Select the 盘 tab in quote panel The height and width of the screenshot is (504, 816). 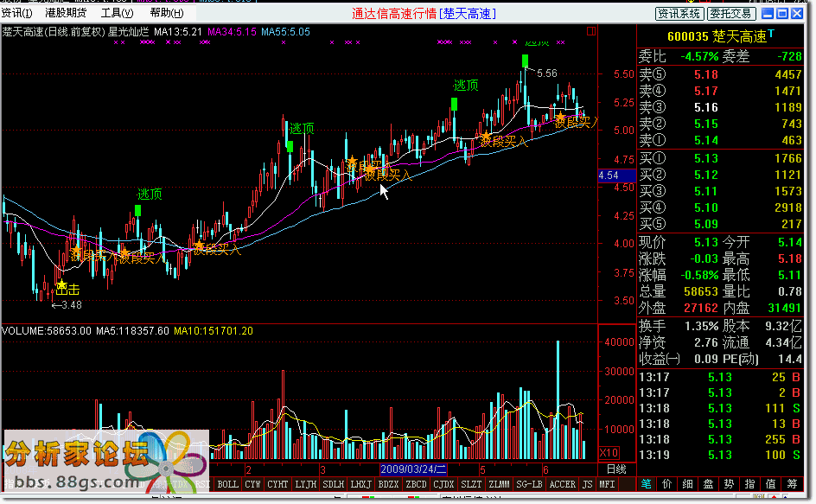708,484
